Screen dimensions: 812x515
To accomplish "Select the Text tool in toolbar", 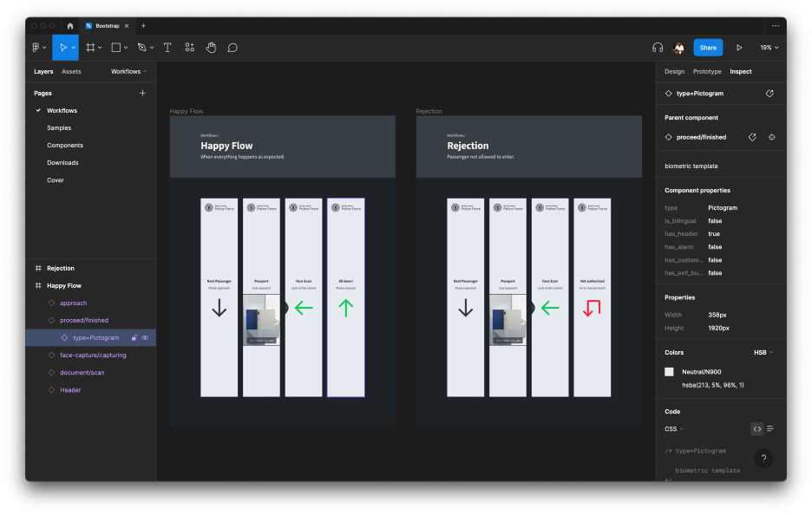I will tap(167, 48).
